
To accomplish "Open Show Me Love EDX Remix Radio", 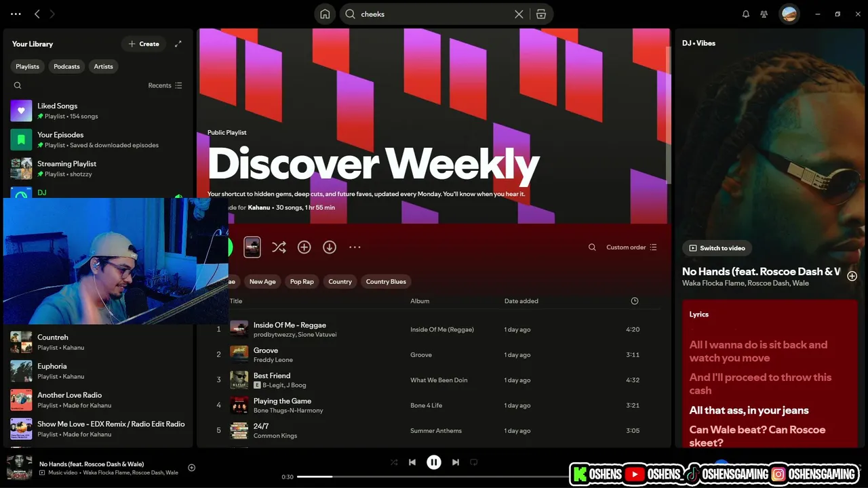I will coord(98,429).
